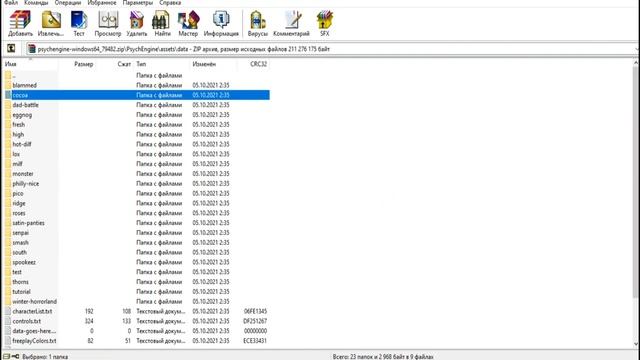This screenshot has width=640, height=360.
Task: Click the folder icon of winter-horrorland
Action: 8,301
